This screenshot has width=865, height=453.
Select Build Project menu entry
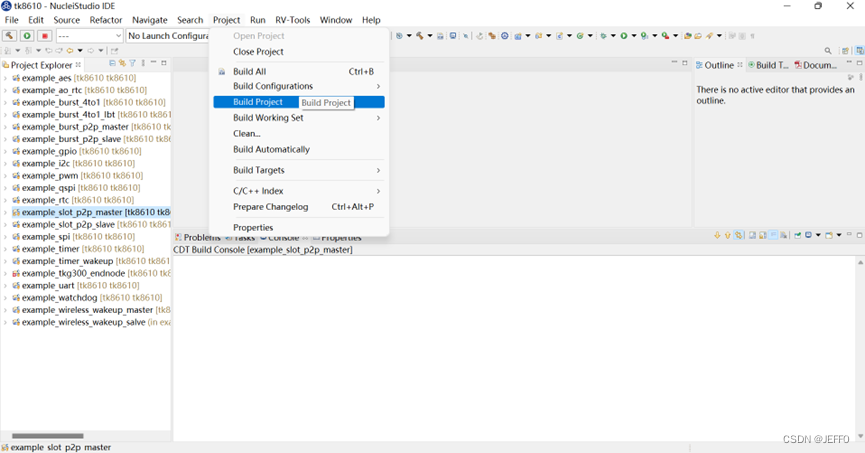tap(299, 102)
